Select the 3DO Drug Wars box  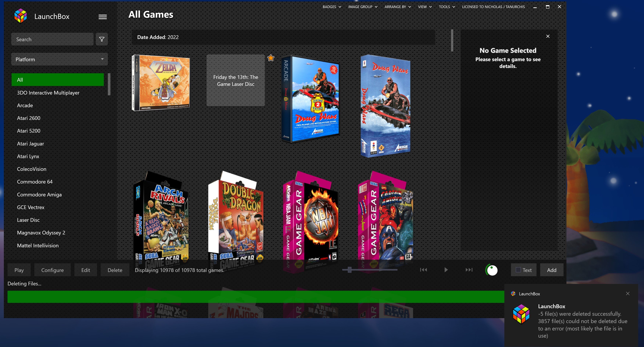[x=385, y=106]
